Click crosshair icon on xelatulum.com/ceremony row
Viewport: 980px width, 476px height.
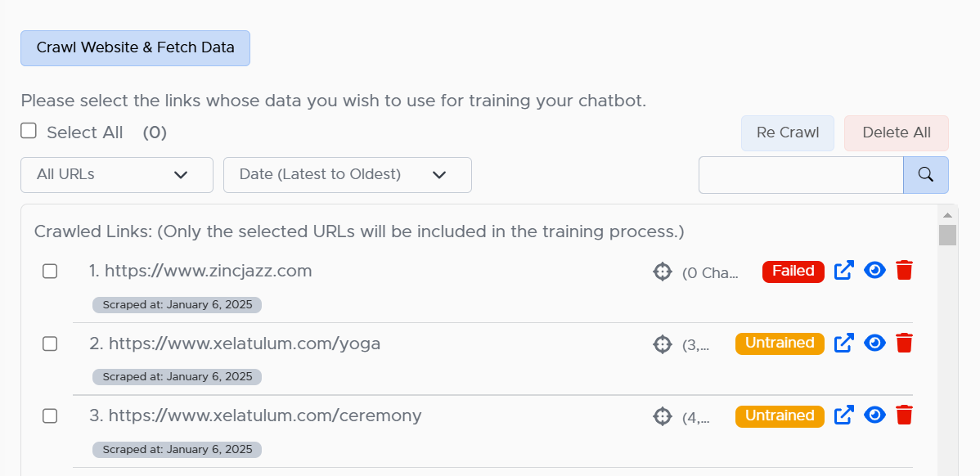pos(662,416)
